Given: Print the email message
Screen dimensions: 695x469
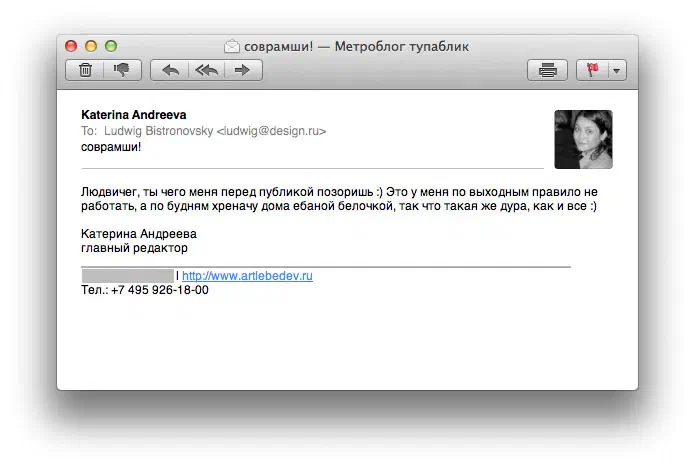Looking at the screenshot, I should pos(547,70).
